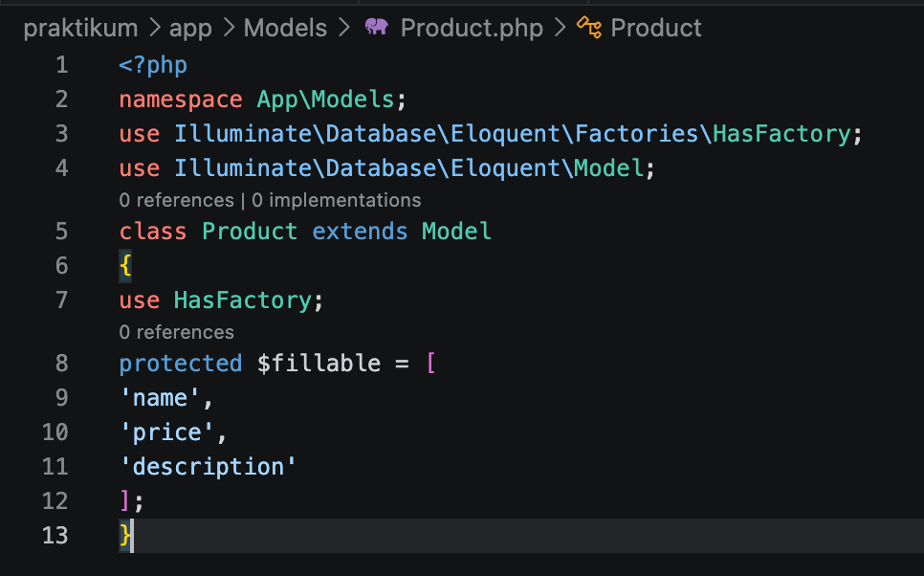Click the 'extends' keyword

[360, 232]
